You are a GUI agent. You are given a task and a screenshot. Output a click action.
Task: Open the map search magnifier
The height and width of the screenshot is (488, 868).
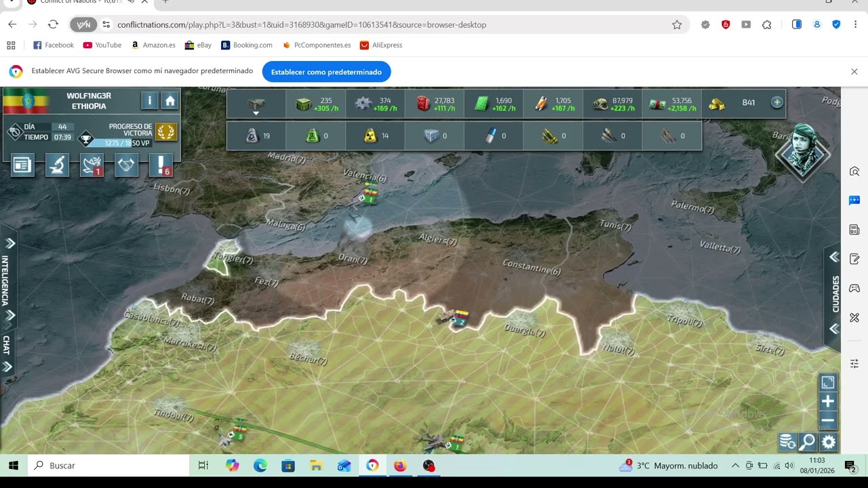[x=808, y=443]
